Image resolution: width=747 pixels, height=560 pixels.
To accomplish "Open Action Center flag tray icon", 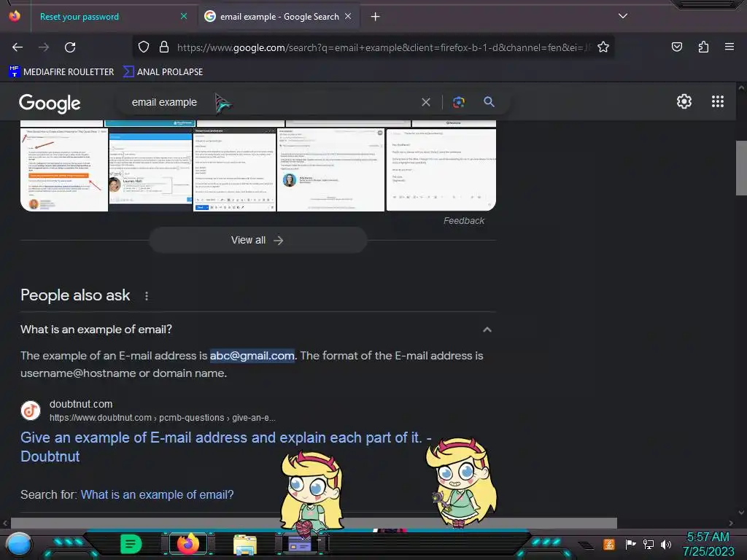I will [630, 544].
